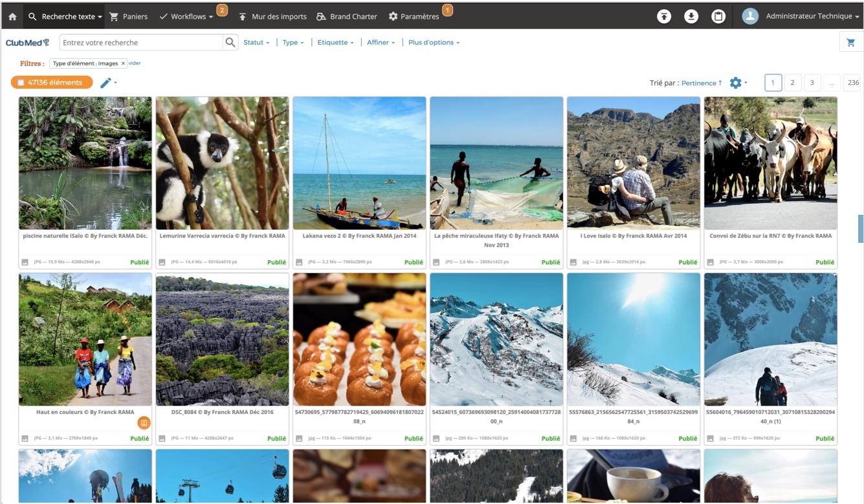
Task: Open the shopping cart icon at right
Action: (850, 43)
